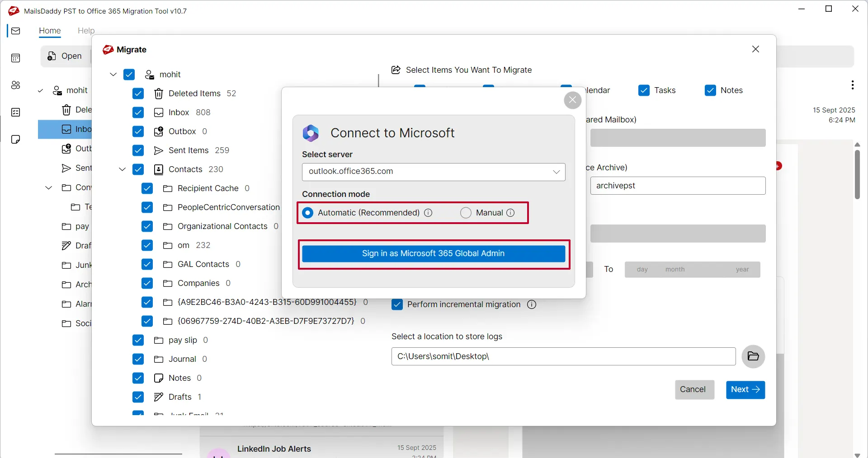Open the Help menu
Screen dimensions: 868x458
click(x=86, y=31)
